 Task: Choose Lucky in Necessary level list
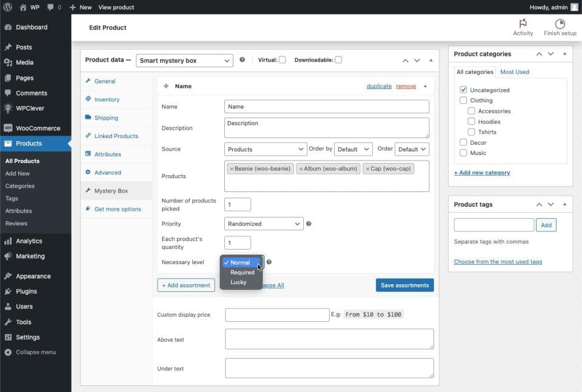tap(238, 282)
